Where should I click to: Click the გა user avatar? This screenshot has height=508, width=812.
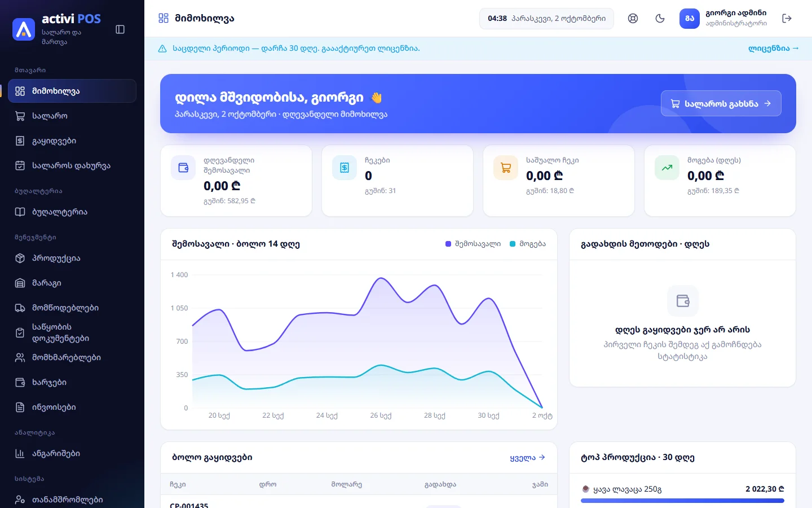(690, 19)
